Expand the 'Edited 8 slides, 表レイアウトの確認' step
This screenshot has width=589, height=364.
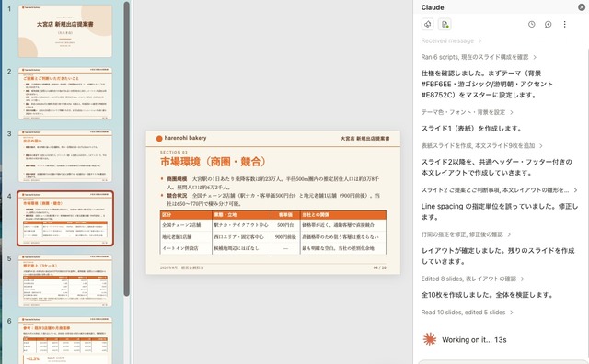[x=472, y=279]
